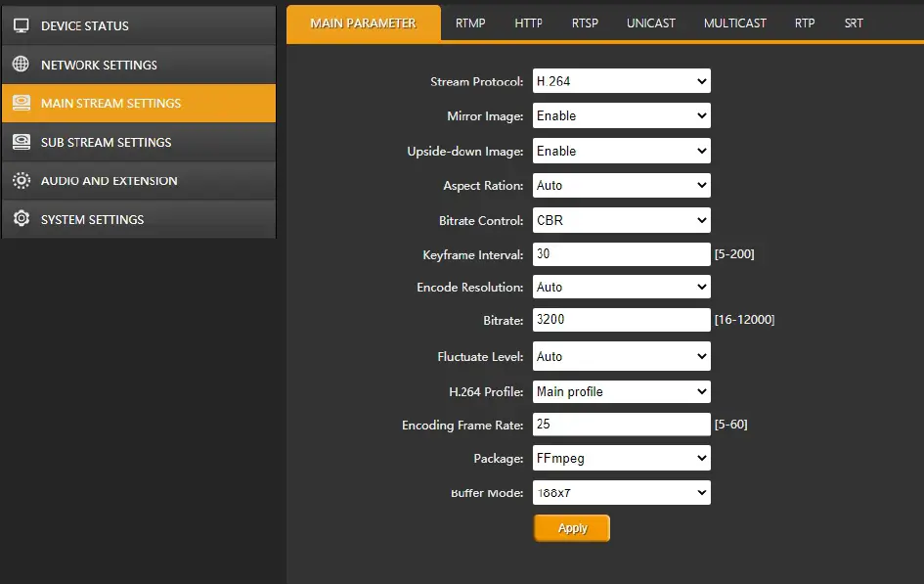
Task: Open the Unicast tab
Action: [x=650, y=23]
